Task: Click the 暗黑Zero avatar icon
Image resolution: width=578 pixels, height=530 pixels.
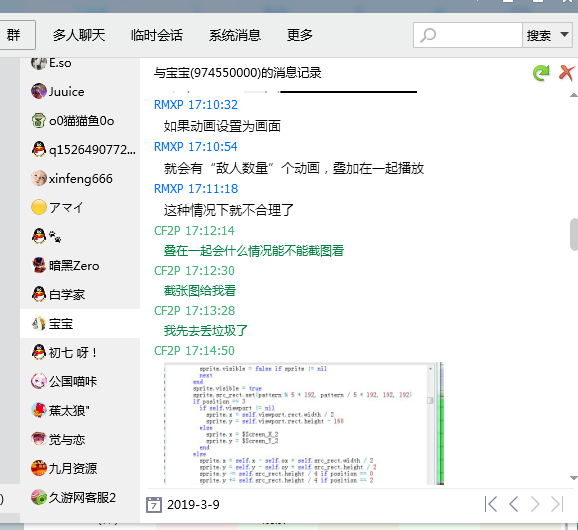Action: (x=39, y=266)
